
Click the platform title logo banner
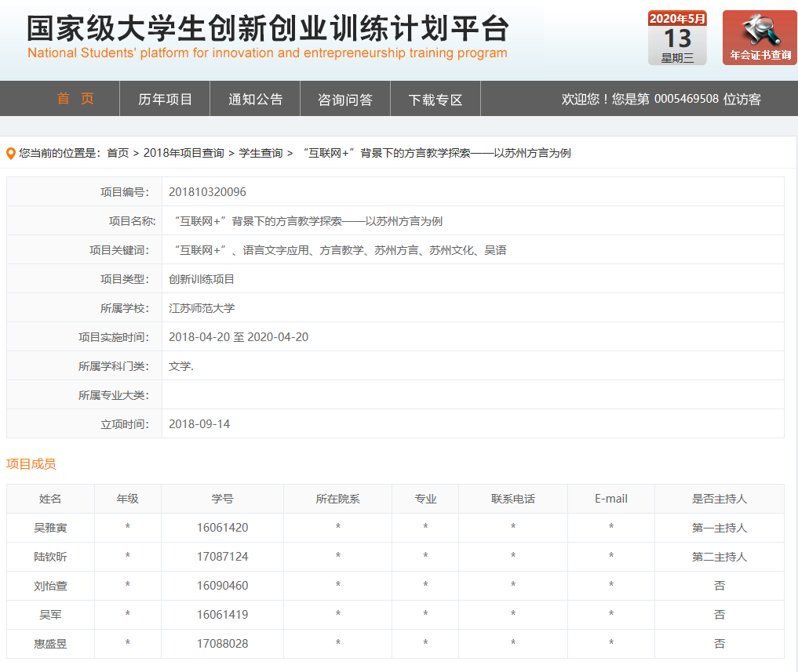268,37
